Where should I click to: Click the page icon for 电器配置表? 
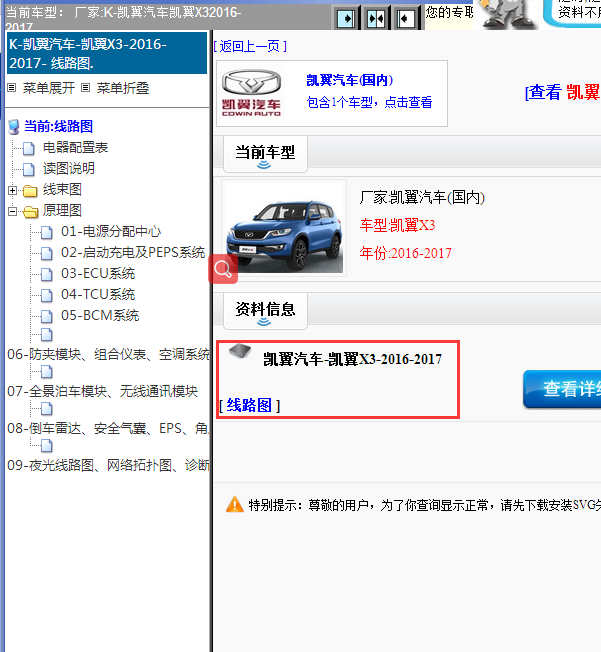pos(29,148)
